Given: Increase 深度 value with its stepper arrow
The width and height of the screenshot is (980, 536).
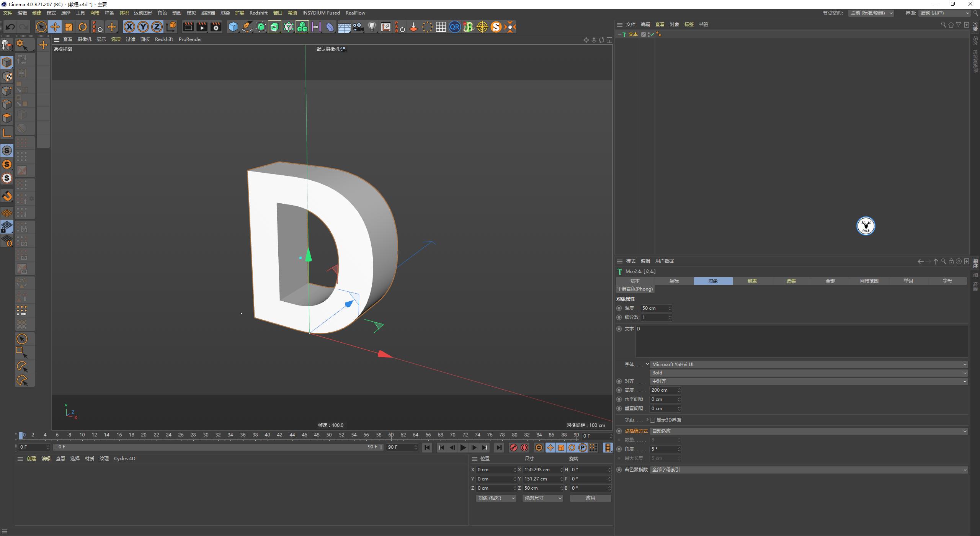Looking at the screenshot, I should click(670, 307).
